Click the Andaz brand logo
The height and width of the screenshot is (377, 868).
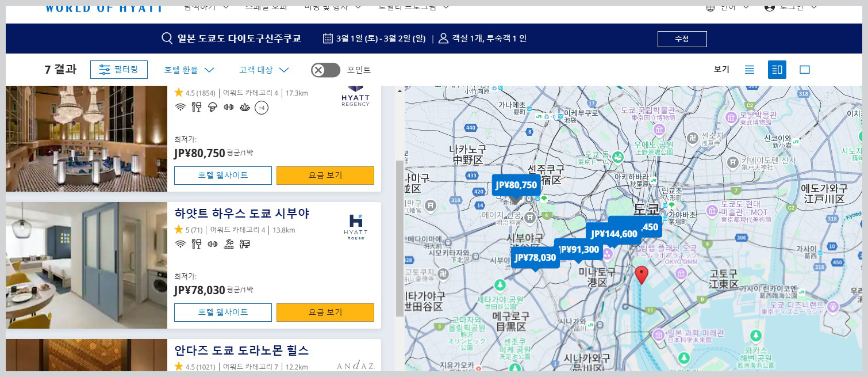coord(355,365)
